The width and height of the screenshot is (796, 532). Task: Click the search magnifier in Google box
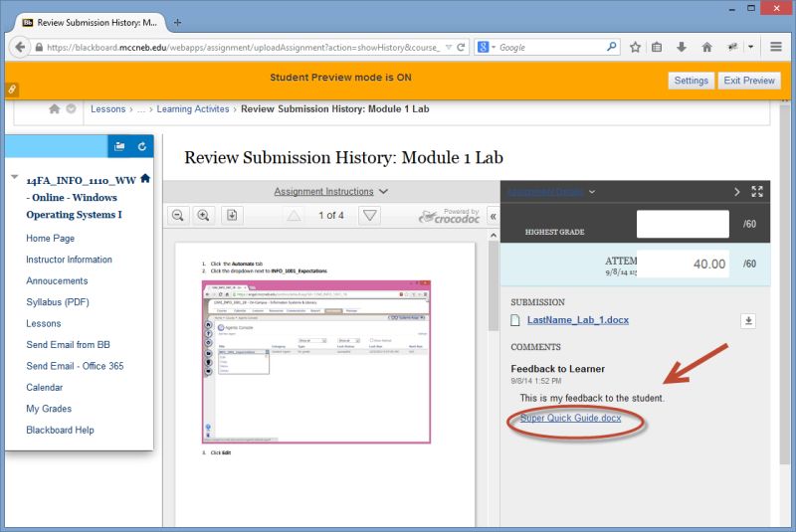[x=612, y=47]
